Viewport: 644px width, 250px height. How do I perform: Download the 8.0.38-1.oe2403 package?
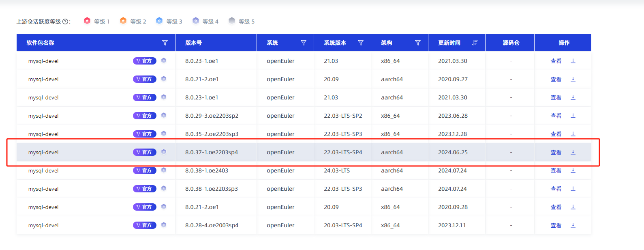pyautogui.click(x=573, y=170)
